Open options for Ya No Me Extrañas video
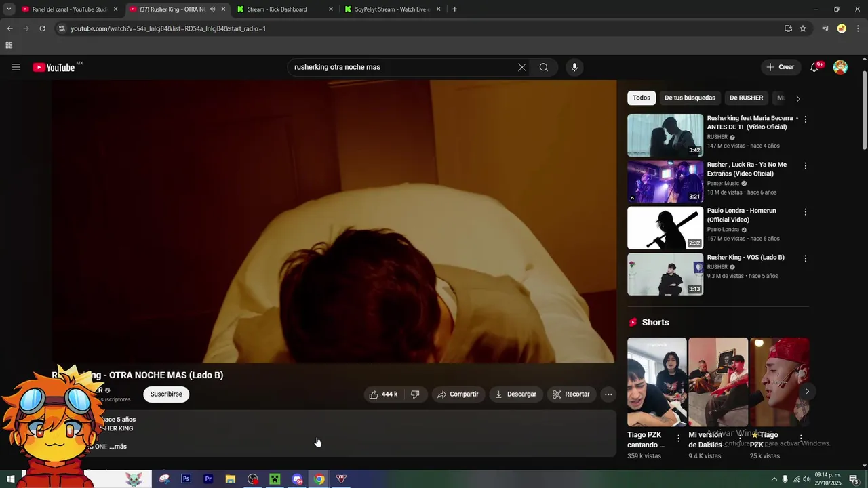Screen dimensions: 868x488 click(806, 165)
